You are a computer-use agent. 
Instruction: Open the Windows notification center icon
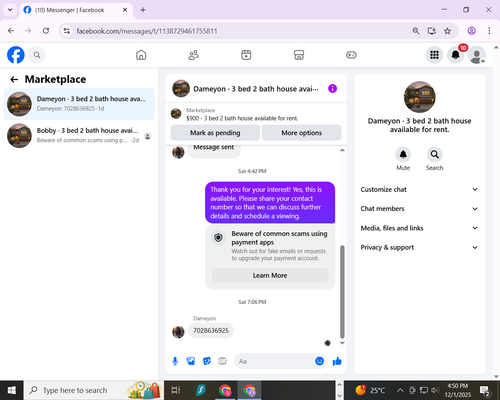(x=484, y=390)
